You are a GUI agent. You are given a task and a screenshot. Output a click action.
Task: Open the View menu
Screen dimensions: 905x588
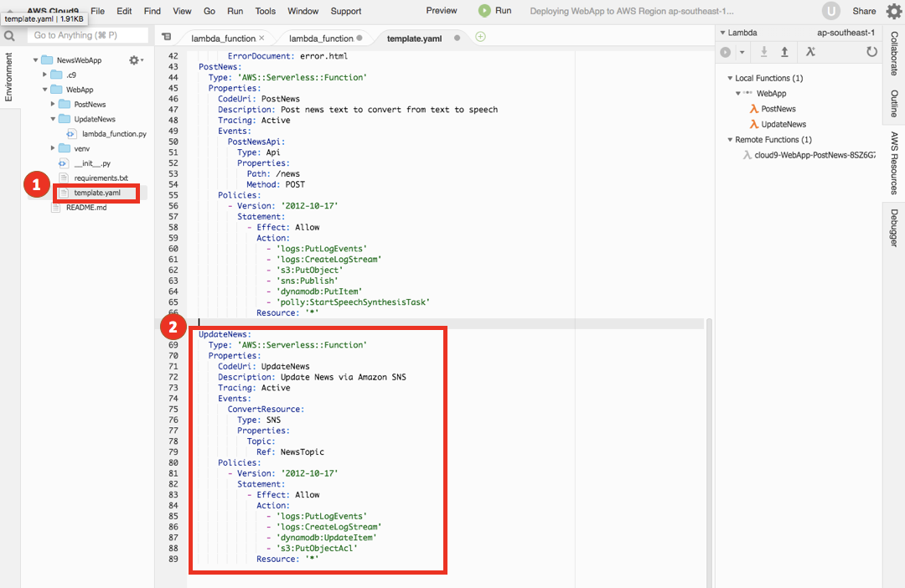click(182, 11)
